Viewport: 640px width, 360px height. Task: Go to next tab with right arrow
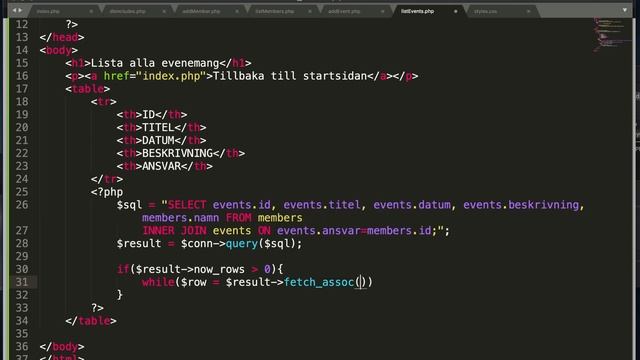tap(20, 10)
